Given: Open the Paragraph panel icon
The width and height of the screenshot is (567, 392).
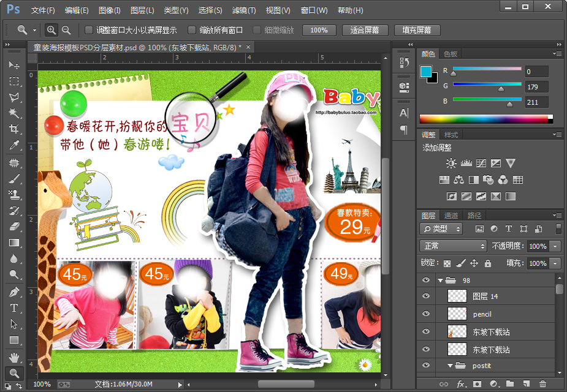Looking at the screenshot, I should click(x=404, y=130).
